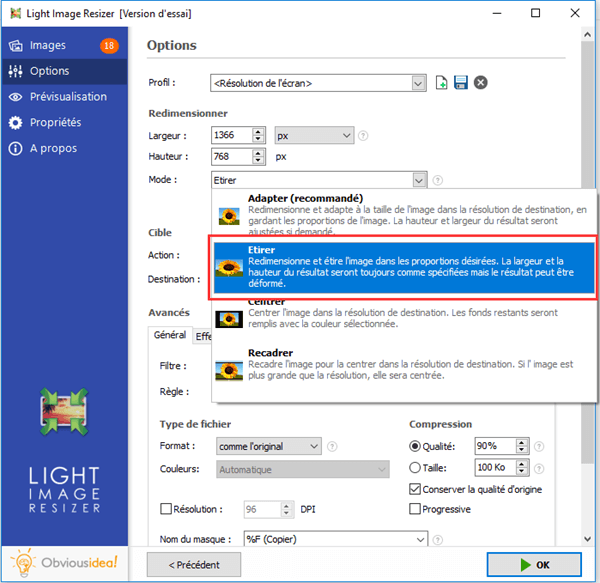Delete profile with the X circle icon
600x583 pixels.
(481, 83)
